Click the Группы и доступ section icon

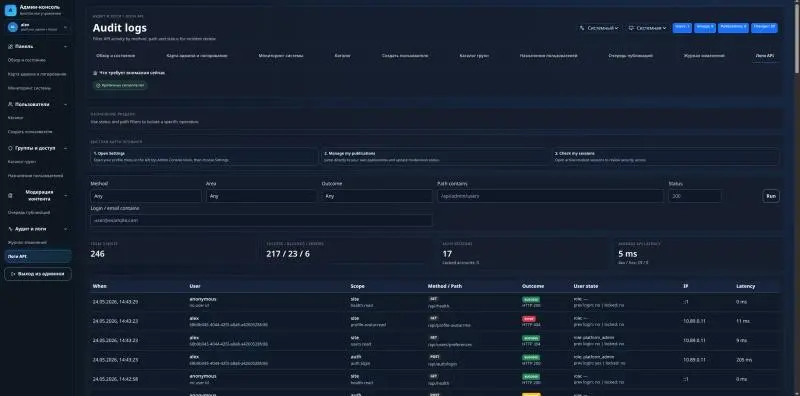point(10,148)
